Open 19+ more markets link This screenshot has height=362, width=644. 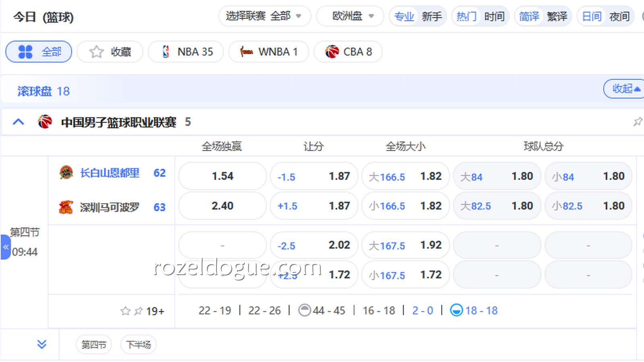click(155, 311)
